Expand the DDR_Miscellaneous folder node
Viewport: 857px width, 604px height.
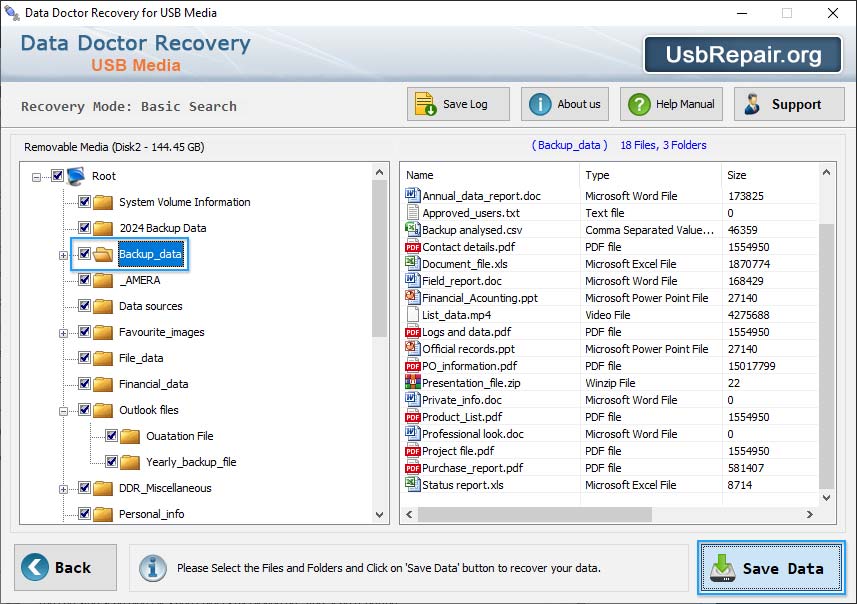[x=63, y=490]
